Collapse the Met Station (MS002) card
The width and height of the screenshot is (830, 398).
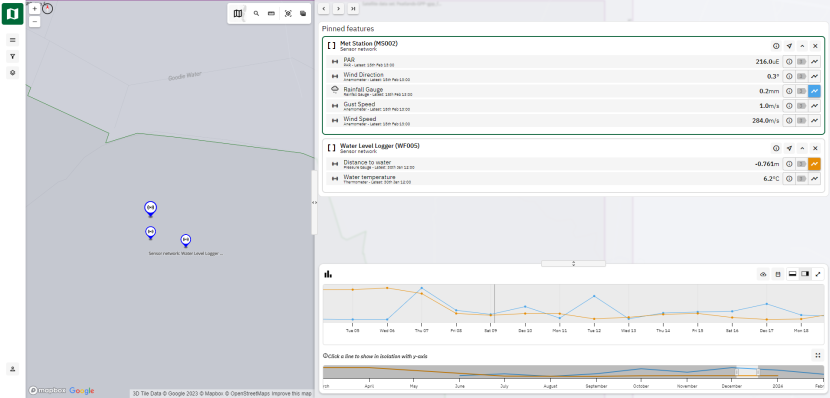pos(802,46)
